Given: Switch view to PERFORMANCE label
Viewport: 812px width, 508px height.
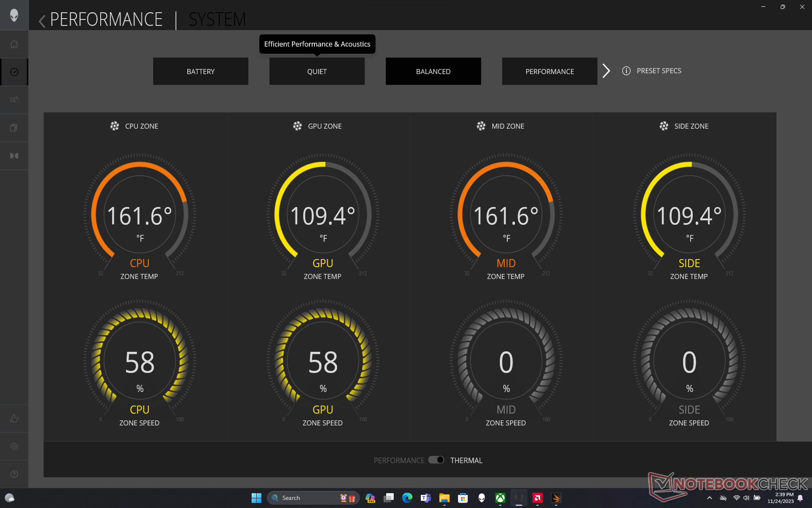Looking at the screenshot, I should 399,460.
